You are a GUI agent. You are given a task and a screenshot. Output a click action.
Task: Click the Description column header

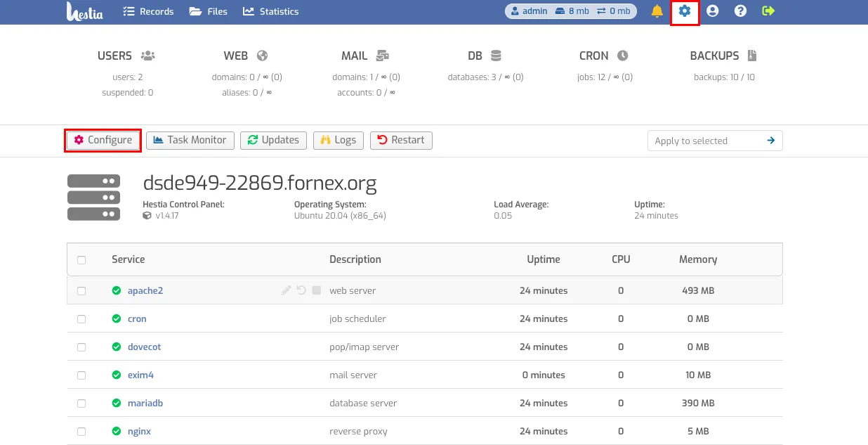point(355,259)
